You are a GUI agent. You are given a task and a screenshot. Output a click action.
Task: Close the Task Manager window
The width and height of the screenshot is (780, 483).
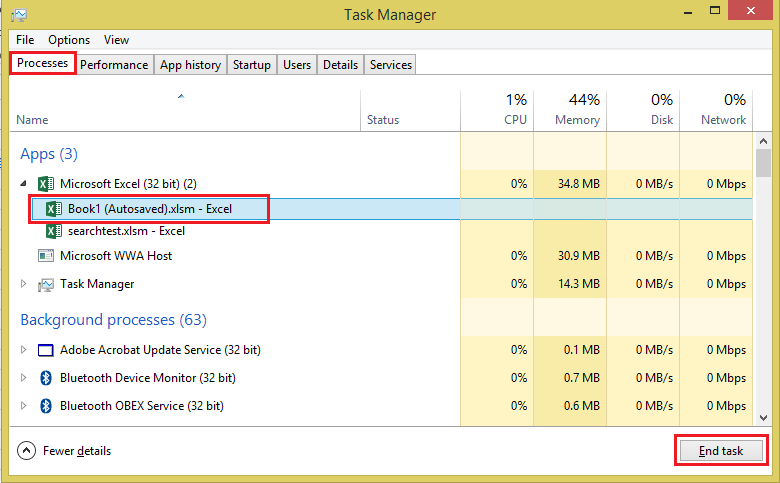click(751, 10)
